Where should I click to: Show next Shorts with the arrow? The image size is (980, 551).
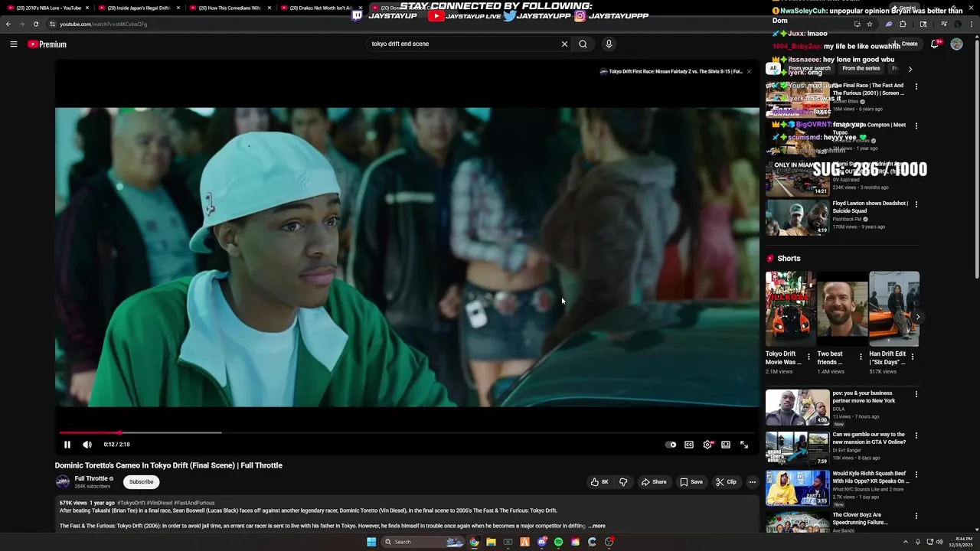click(918, 317)
